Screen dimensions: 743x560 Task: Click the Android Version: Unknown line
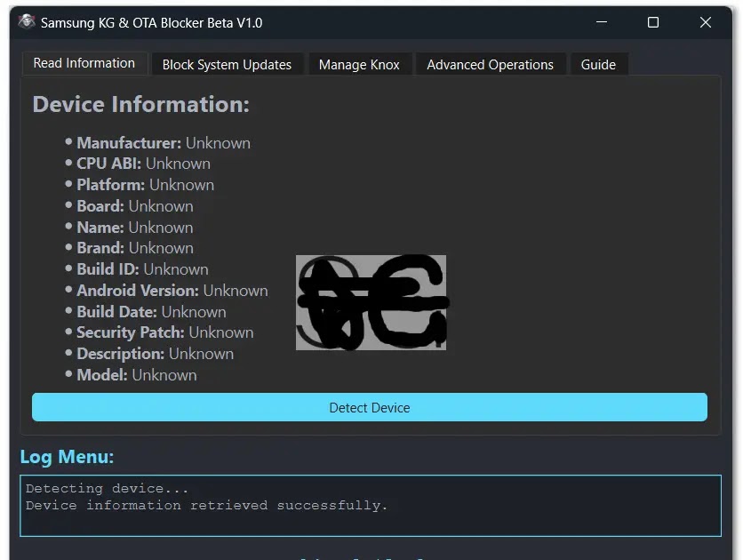coord(172,291)
